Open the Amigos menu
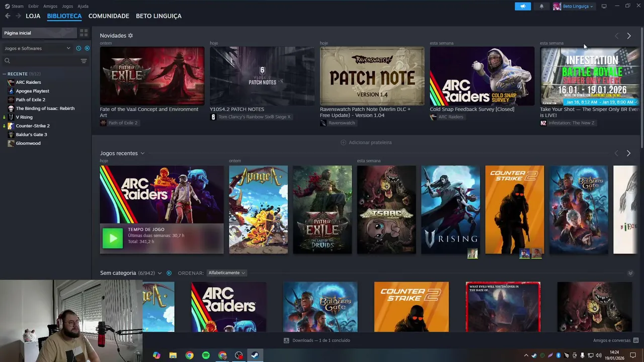 point(50,6)
